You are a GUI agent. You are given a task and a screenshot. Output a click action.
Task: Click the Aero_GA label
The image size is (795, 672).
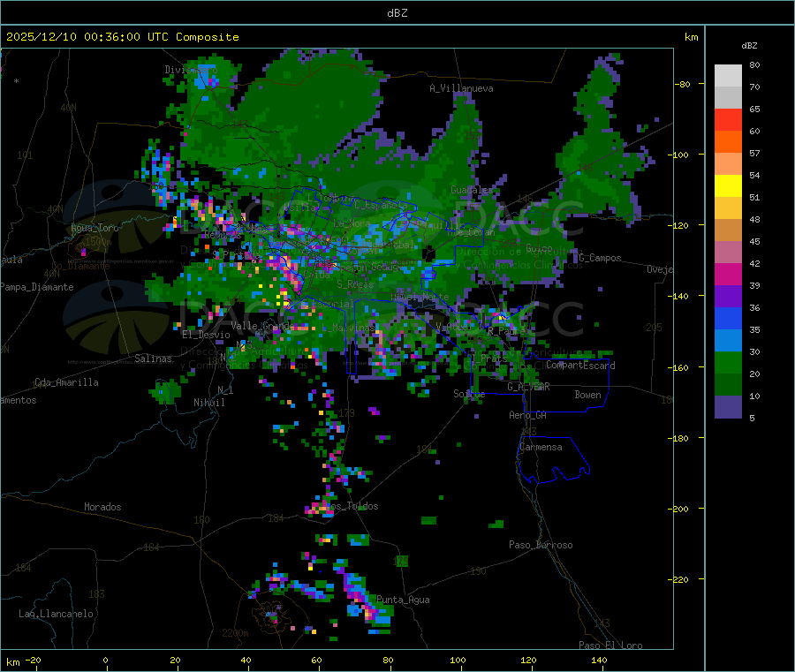(528, 415)
